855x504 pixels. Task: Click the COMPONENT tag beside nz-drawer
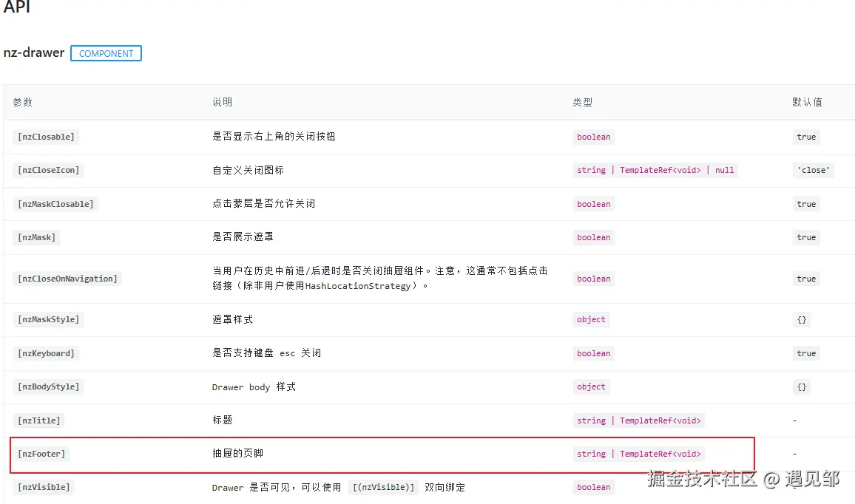(x=106, y=53)
